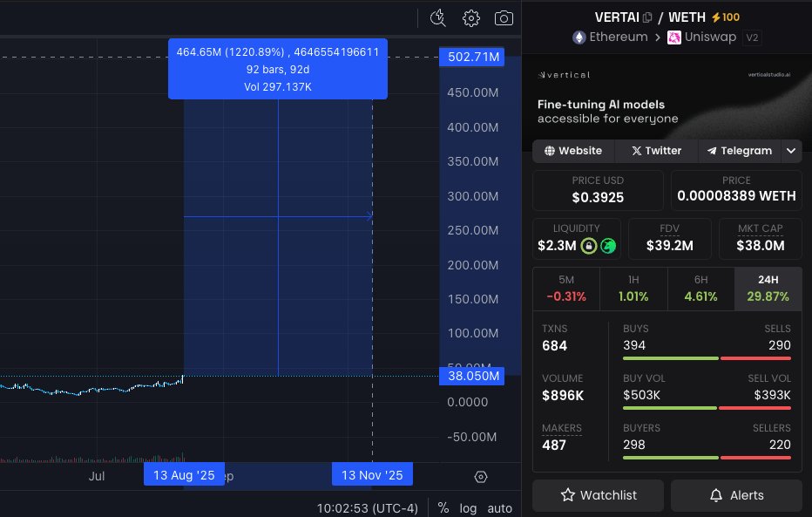Take chart snapshot with camera icon
The image size is (812, 517).
(504, 18)
